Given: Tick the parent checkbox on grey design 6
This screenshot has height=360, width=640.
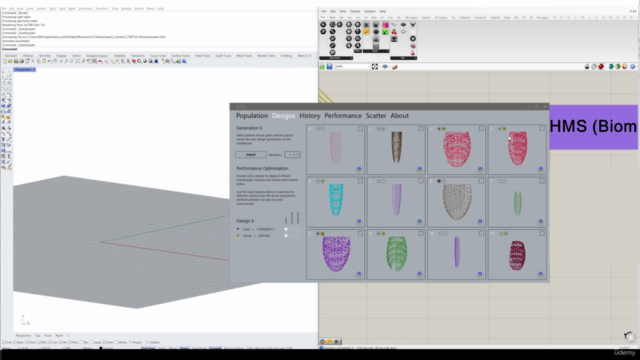Looking at the screenshot, I should click(x=481, y=181).
